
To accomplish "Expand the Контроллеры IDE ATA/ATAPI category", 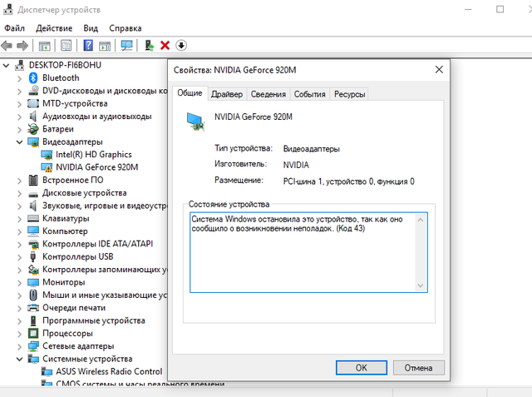I will (19, 244).
